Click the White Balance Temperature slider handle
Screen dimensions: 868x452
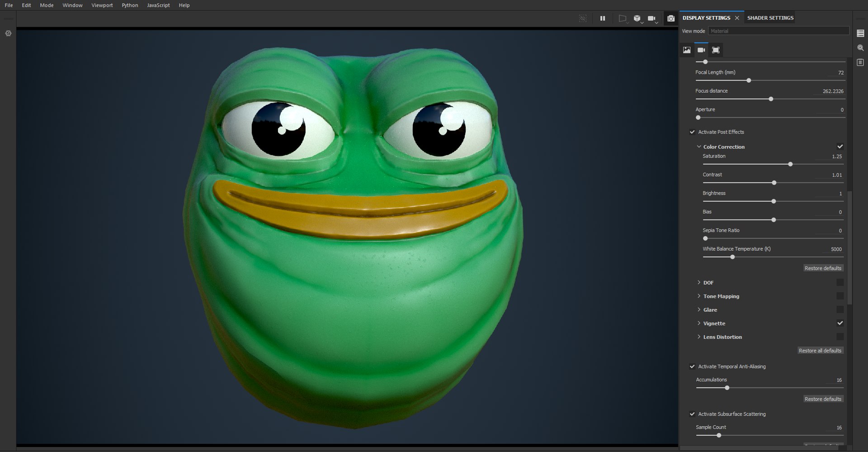pos(732,257)
